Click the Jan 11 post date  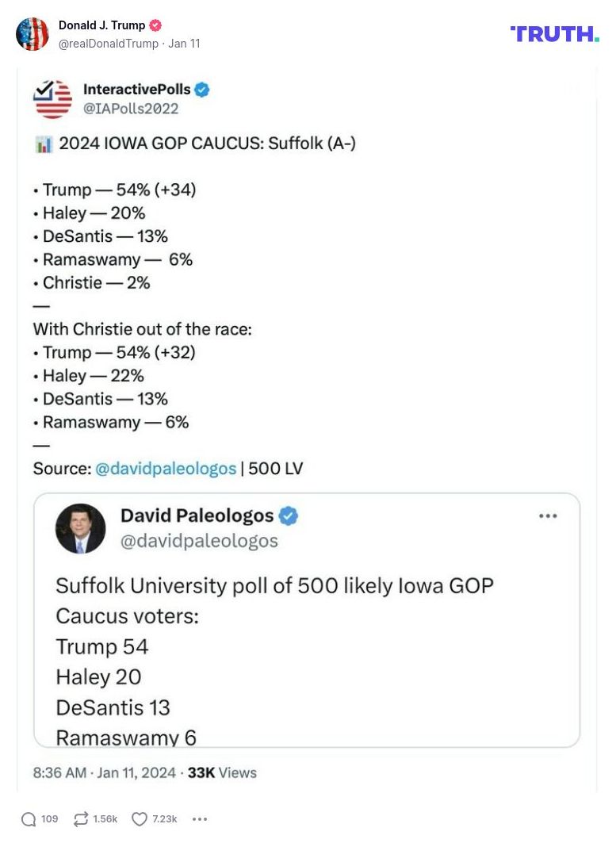[x=184, y=44]
